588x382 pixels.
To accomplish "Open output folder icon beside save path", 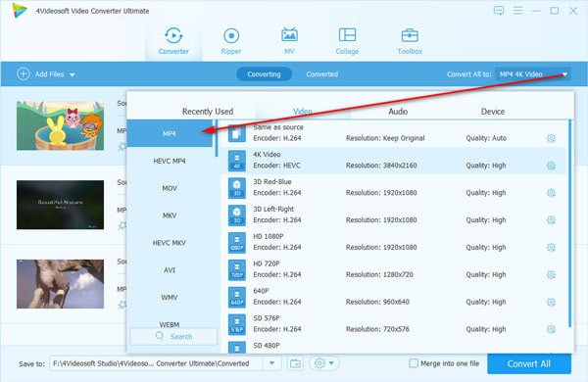I will 296,363.
